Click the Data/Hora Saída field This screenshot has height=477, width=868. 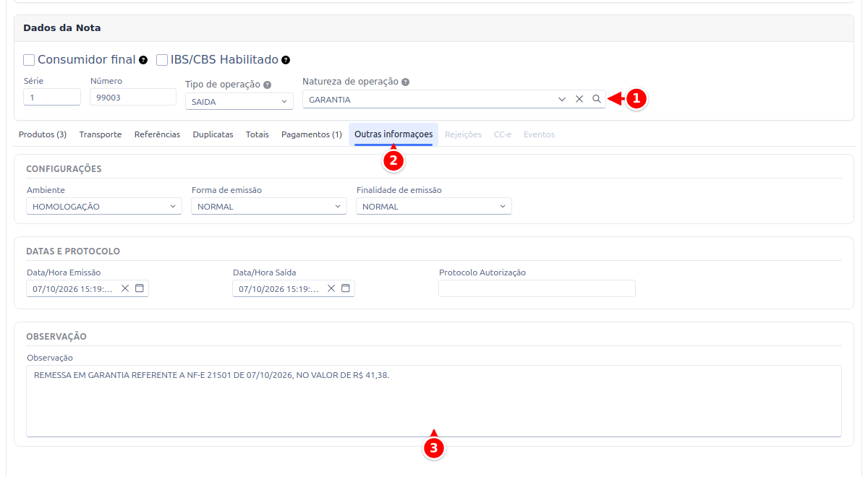click(294, 288)
